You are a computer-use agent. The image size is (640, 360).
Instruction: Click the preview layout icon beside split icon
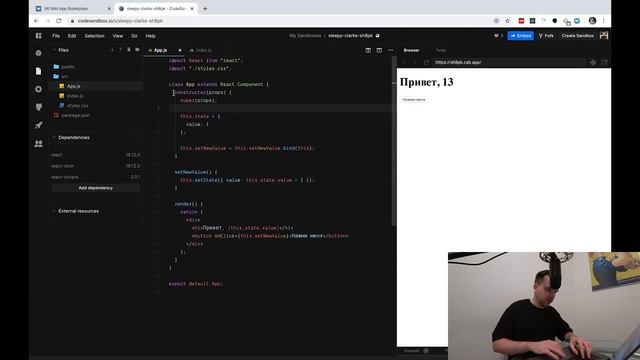379,50
